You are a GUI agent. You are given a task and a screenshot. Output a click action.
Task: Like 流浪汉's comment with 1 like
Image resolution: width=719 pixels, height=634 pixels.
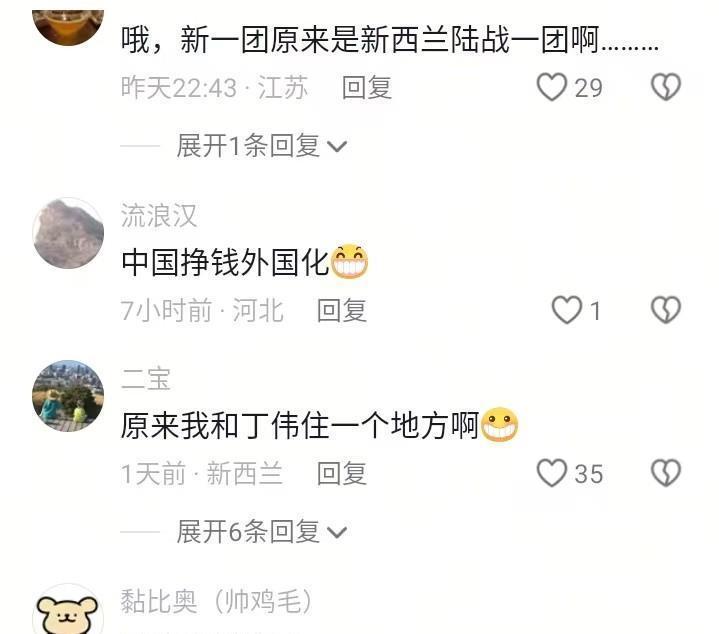566,310
